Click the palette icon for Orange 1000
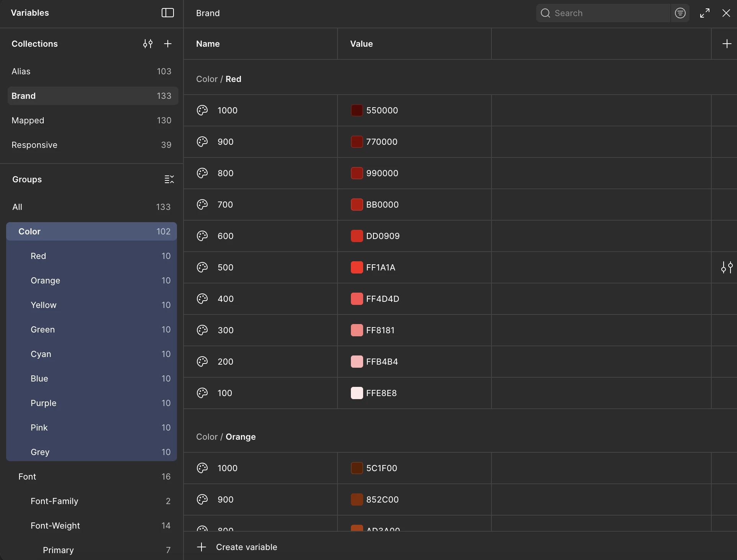737x560 pixels. 202,468
